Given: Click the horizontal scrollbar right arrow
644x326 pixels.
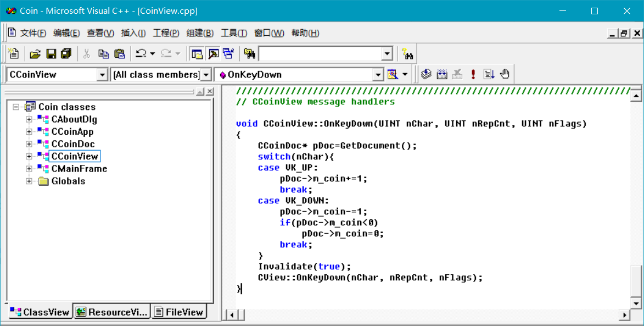Looking at the screenshot, I should pyautogui.click(x=624, y=316).
